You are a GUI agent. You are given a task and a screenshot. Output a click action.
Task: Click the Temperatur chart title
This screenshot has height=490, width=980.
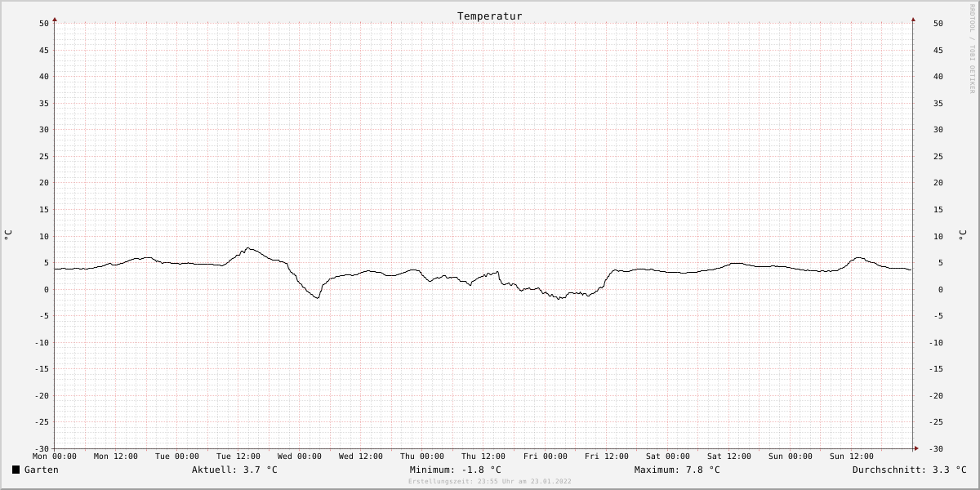click(x=490, y=16)
